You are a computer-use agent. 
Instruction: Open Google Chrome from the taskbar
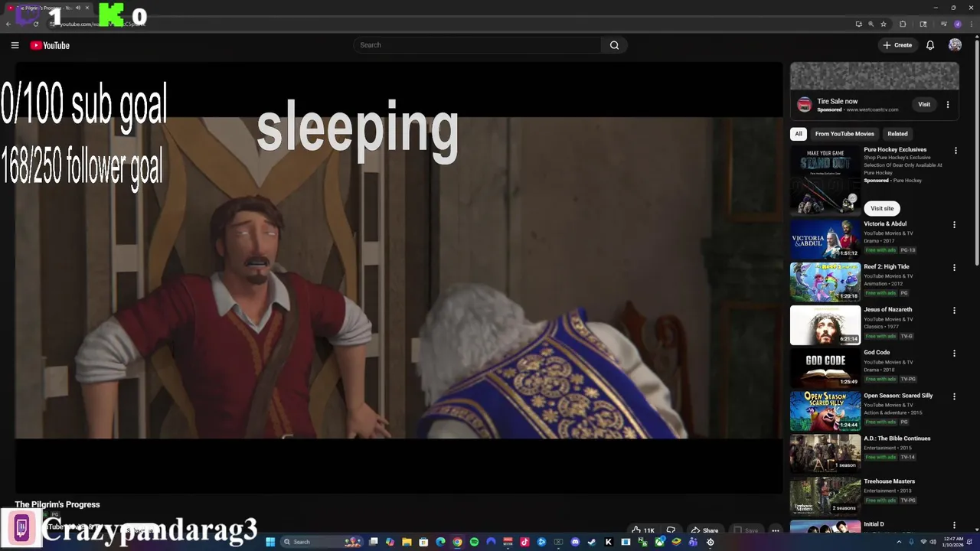click(457, 542)
